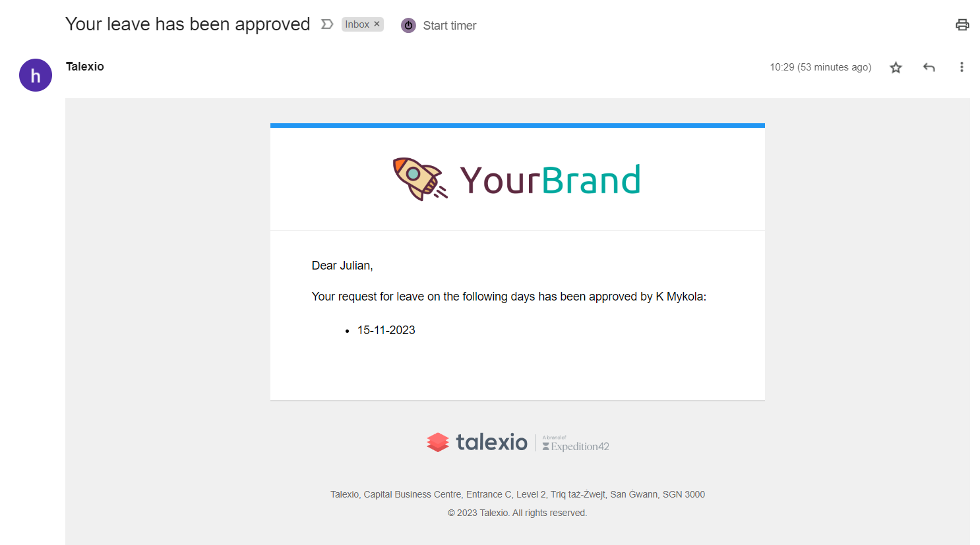Open the talexio footer wordmark
The width and height of the screenshot is (980, 545).
(491, 442)
